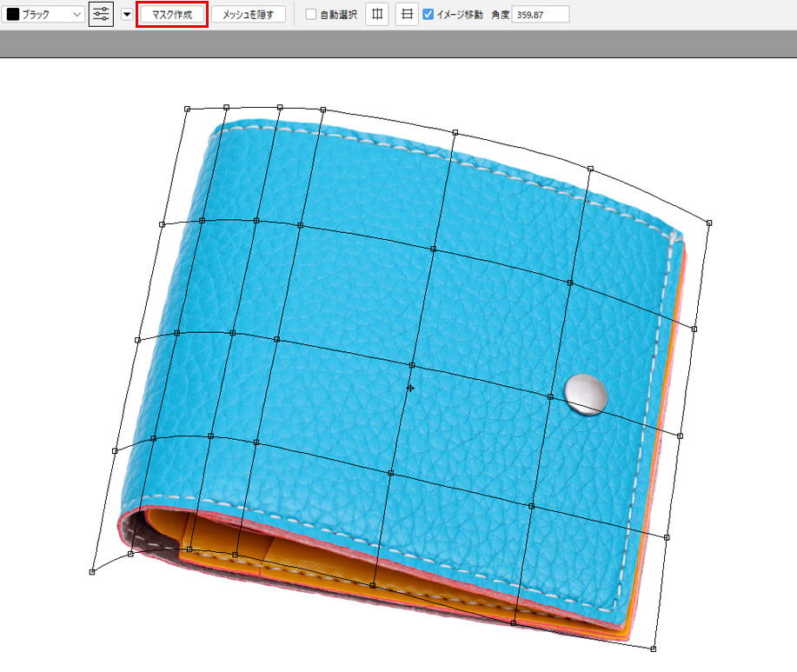Open the mesh settings sliders icon
Viewport: 797px width, 672px height.
point(101,14)
